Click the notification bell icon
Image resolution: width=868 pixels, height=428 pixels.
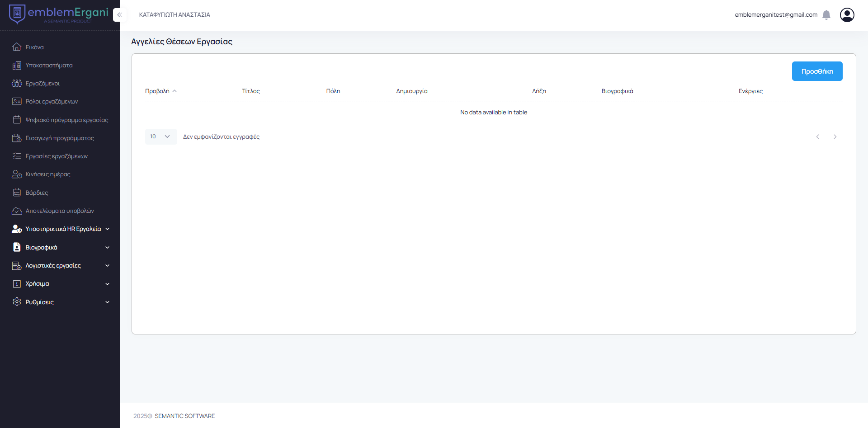point(826,15)
